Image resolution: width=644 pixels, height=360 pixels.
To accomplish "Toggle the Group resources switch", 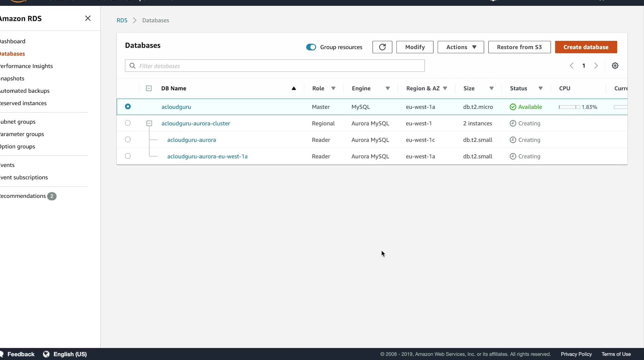I will click(311, 47).
